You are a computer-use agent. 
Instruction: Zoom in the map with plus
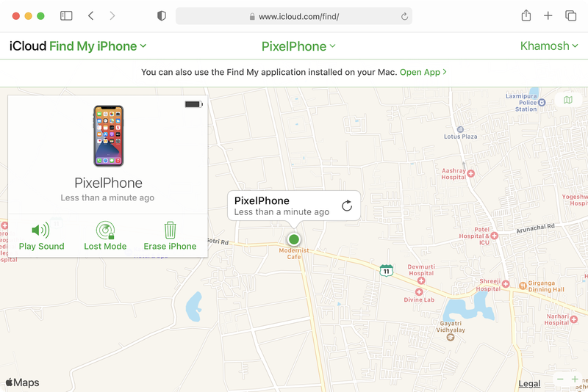[575, 379]
